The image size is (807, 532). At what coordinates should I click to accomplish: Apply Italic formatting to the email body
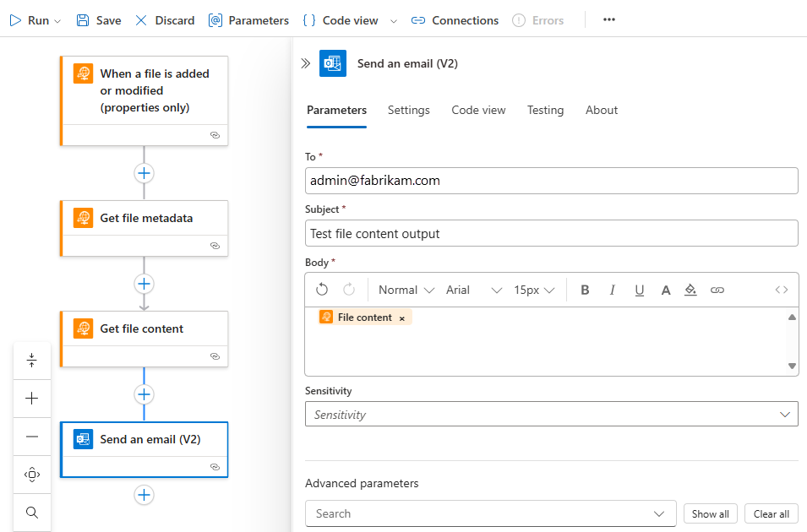(612, 290)
